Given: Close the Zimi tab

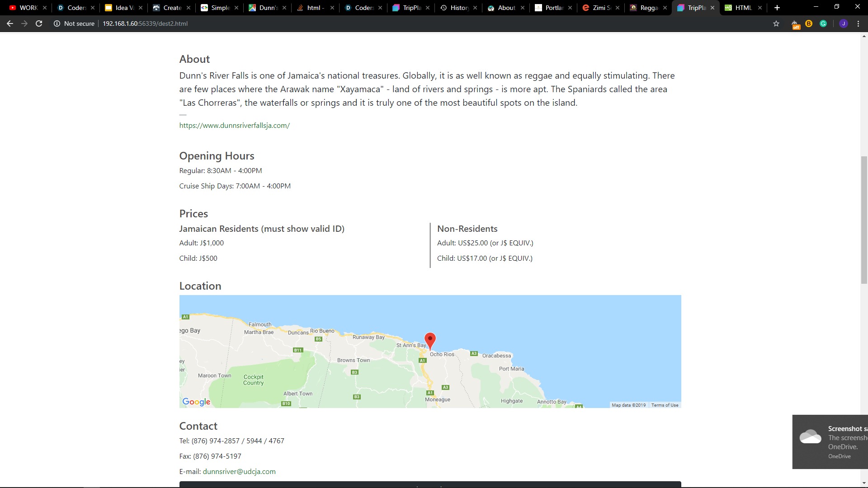Looking at the screenshot, I should (618, 8).
